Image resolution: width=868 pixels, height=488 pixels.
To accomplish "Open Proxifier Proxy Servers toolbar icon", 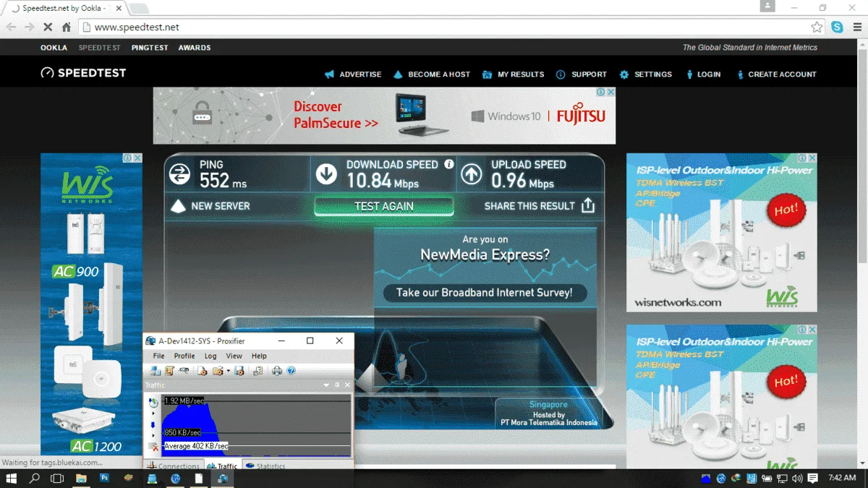I will point(156,371).
